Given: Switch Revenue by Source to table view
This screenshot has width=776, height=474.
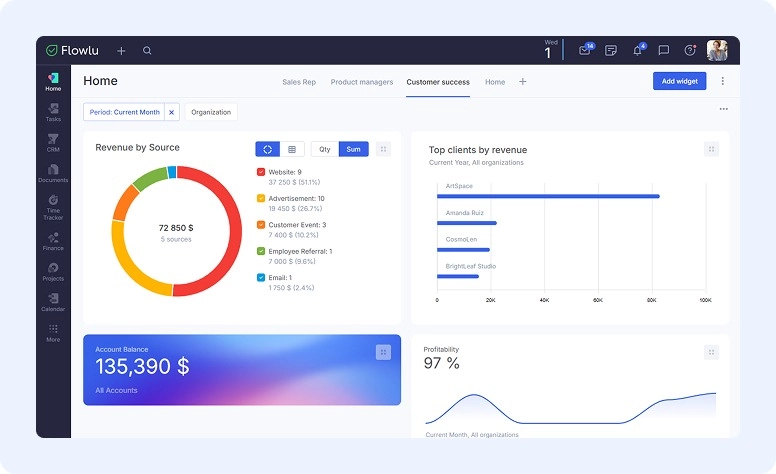Looking at the screenshot, I should [292, 149].
